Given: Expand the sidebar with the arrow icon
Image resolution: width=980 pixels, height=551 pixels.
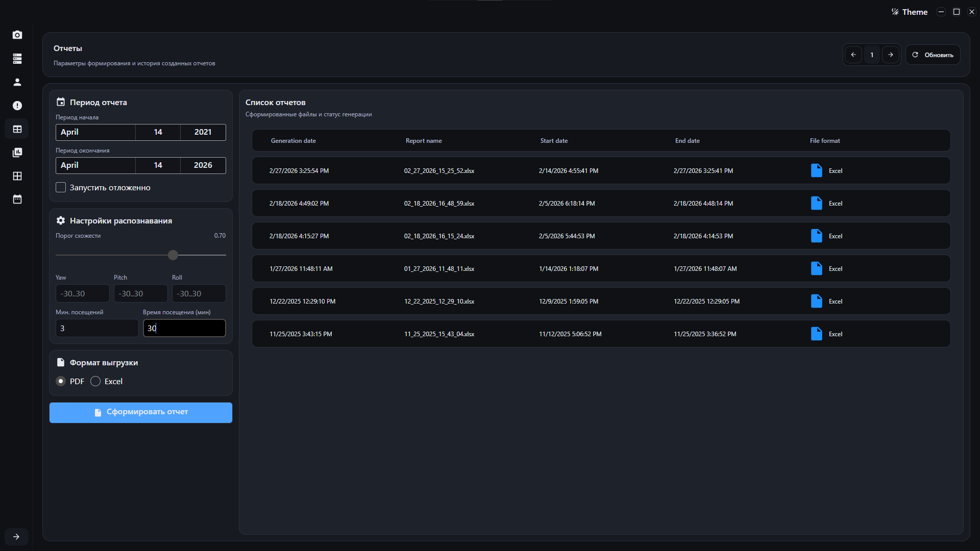Looking at the screenshot, I should point(16,537).
